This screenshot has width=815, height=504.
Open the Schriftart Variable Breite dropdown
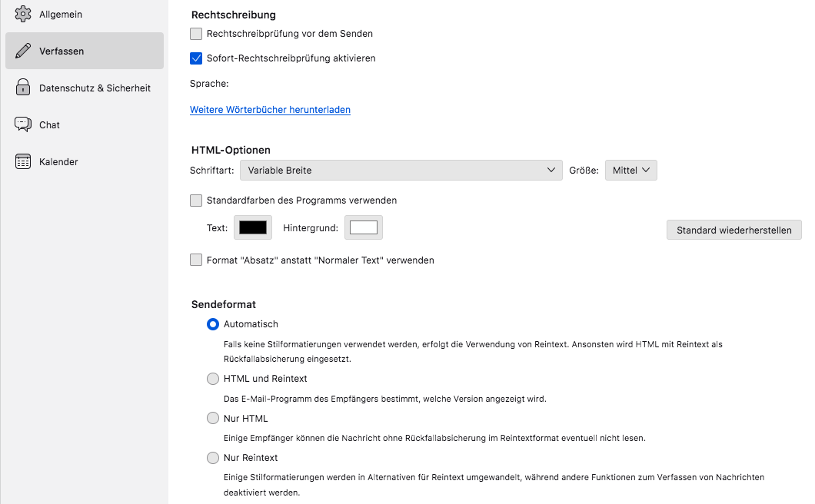401,171
